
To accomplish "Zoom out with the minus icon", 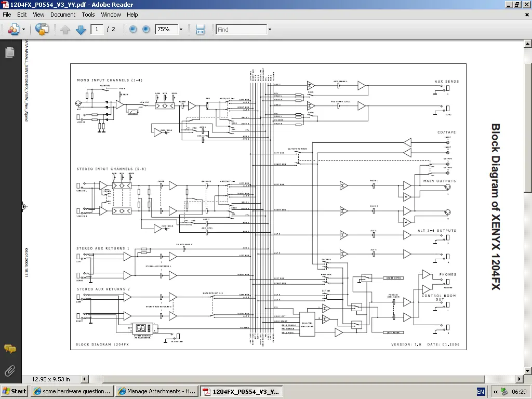I will point(133,30).
